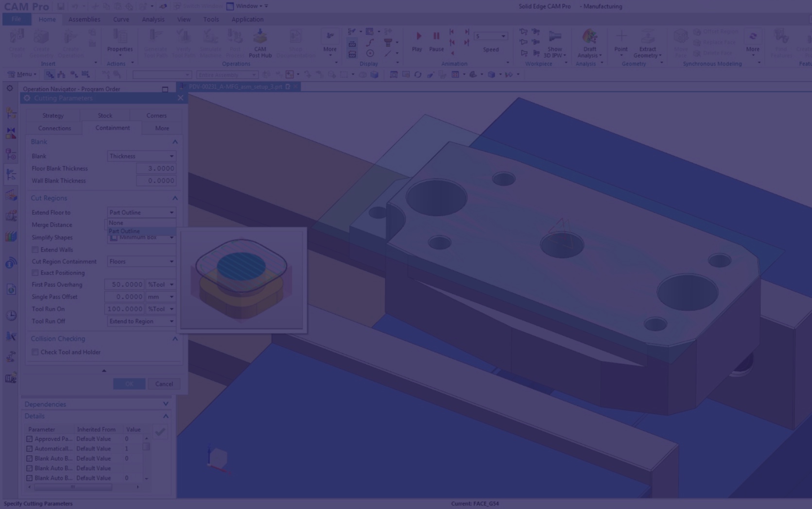
Task: Open the CAM Post Hub tool
Action: tap(260, 44)
